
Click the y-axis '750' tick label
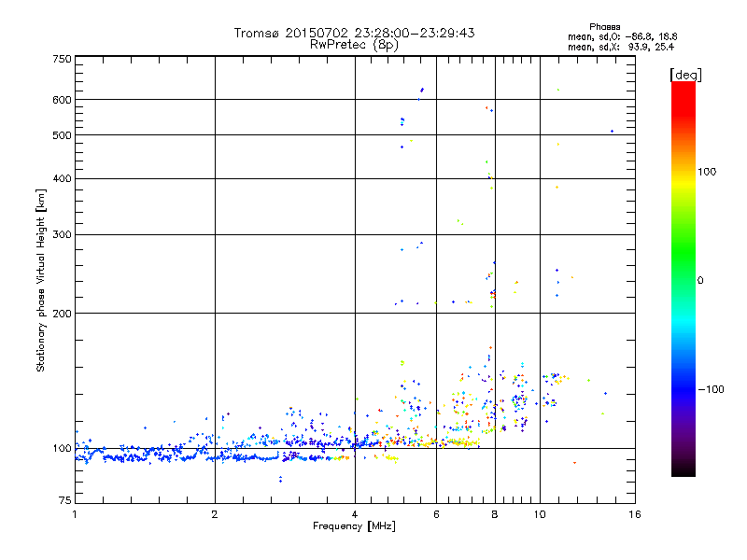62,59
